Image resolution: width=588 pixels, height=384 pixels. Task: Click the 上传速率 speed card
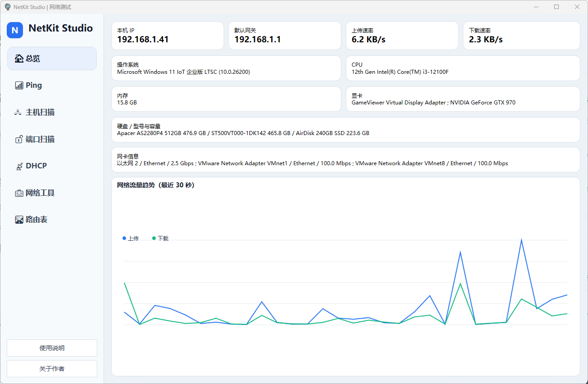402,36
